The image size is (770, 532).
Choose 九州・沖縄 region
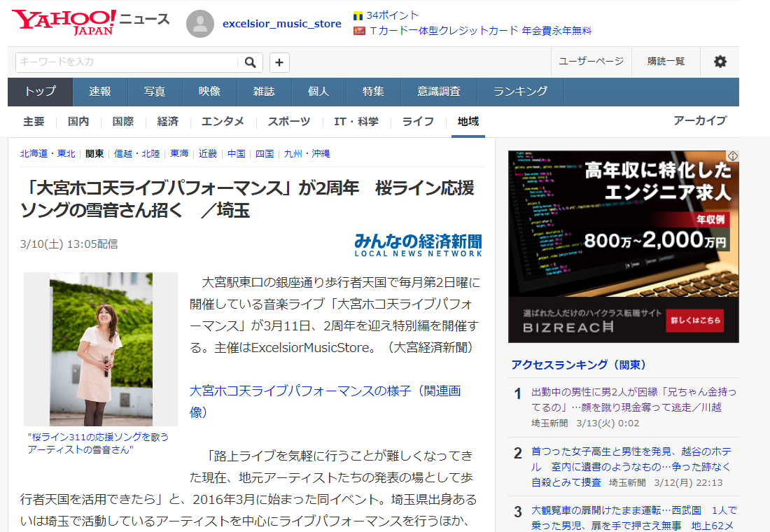click(x=307, y=154)
